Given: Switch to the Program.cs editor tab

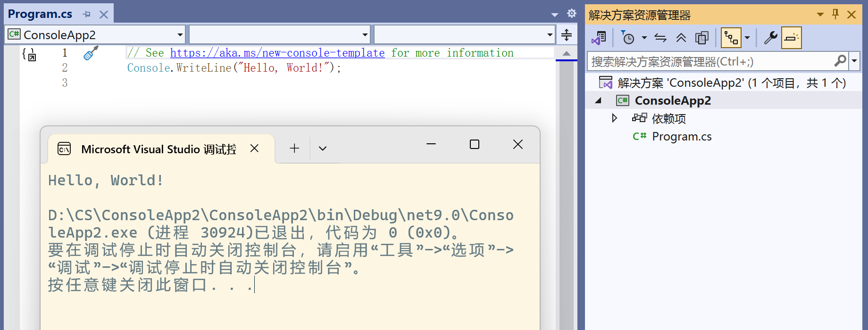Looking at the screenshot, I should [40, 14].
